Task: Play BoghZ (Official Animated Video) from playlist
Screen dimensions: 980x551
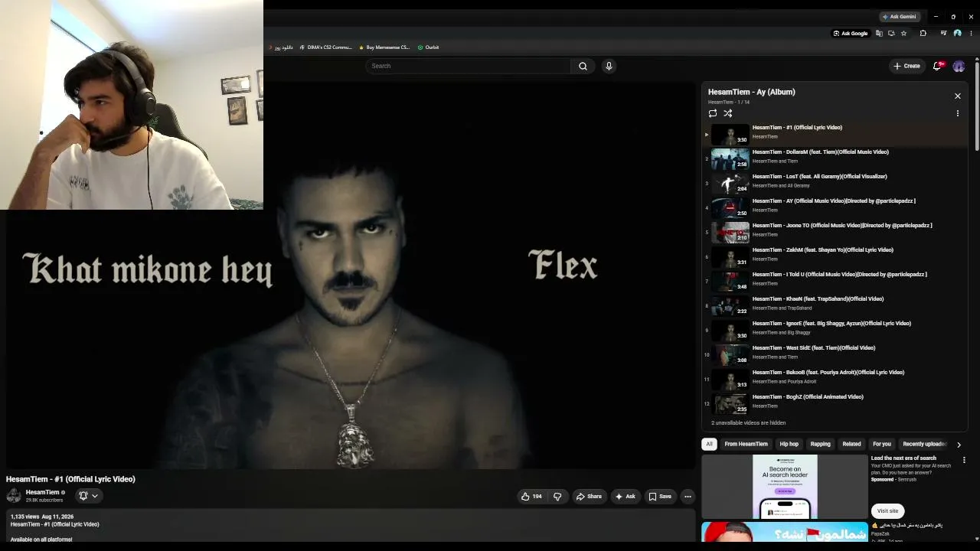Action: pos(836,403)
